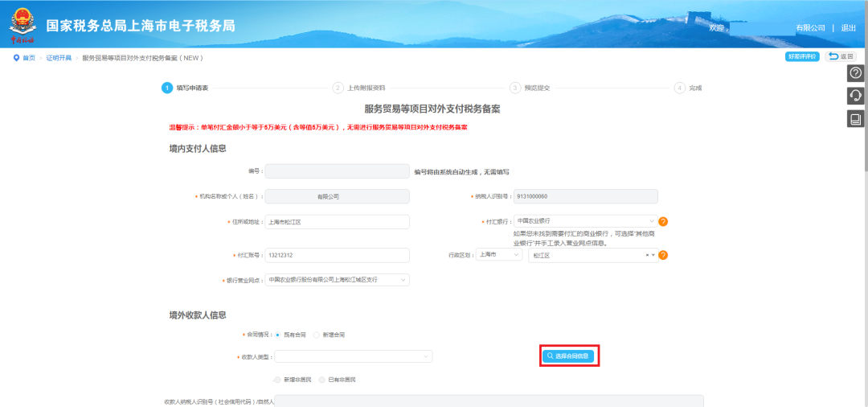This screenshot has width=868, height=407.
Task: Click the location pin icon next to 首页
Action: (16, 58)
